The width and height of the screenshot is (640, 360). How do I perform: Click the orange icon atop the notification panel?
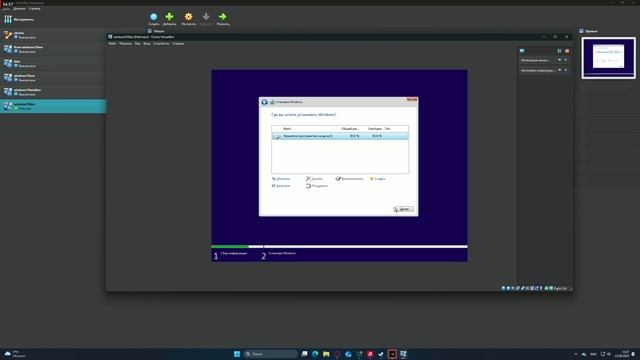[567, 51]
